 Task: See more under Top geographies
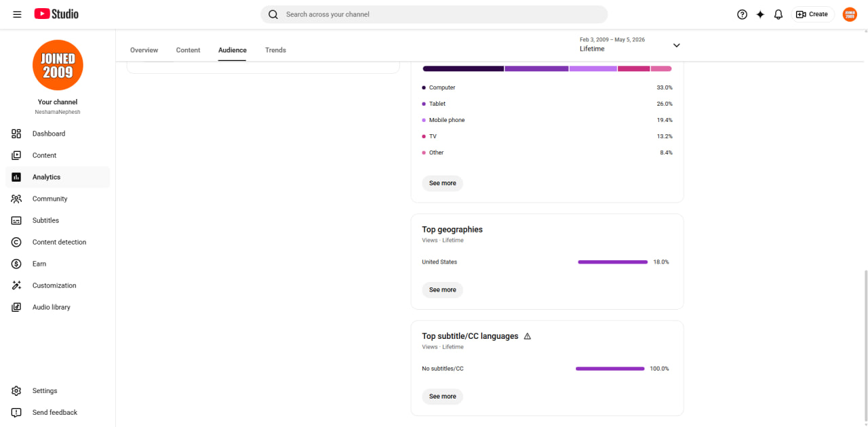coord(443,289)
